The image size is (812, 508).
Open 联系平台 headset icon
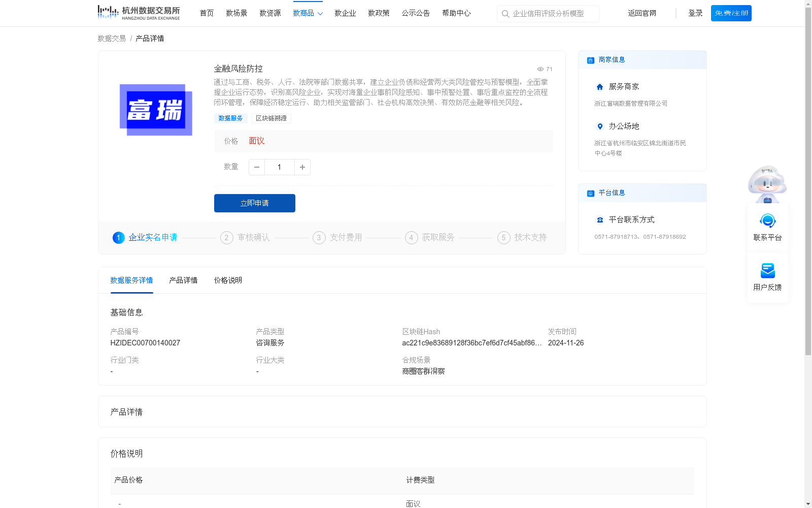point(767,221)
